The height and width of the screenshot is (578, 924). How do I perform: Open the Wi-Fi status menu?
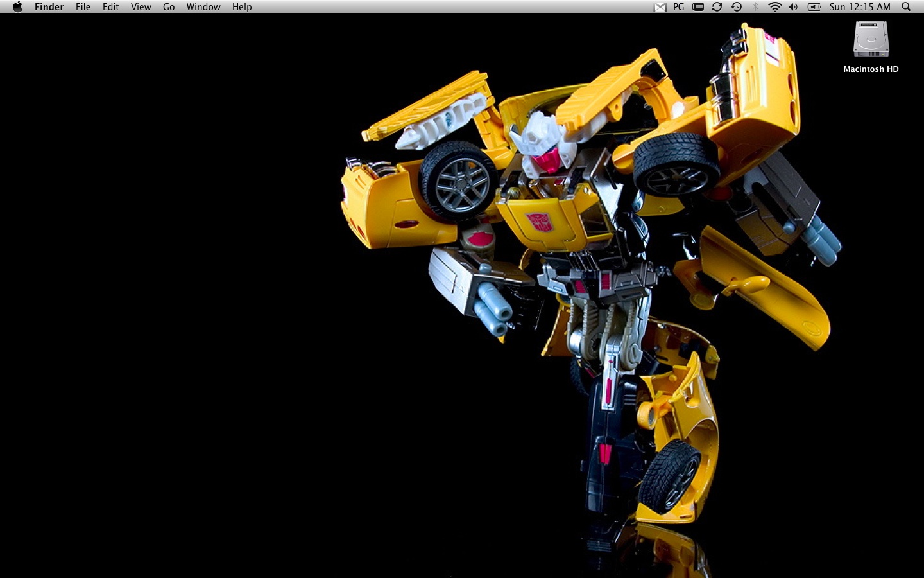pos(774,7)
